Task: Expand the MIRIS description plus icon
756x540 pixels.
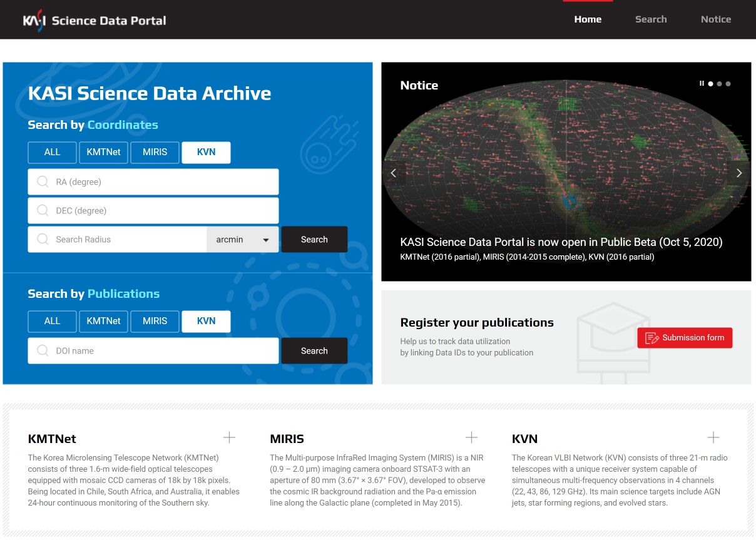Action: click(471, 437)
